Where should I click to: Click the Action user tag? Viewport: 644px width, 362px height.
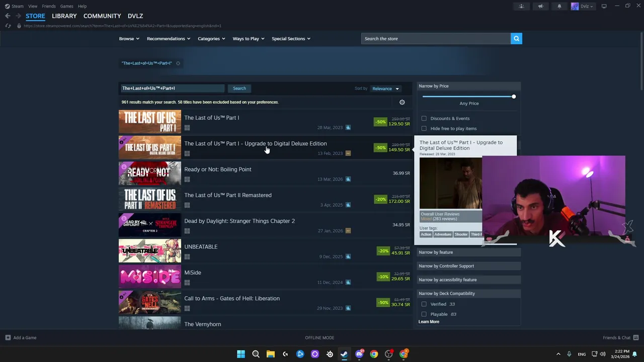426,234
